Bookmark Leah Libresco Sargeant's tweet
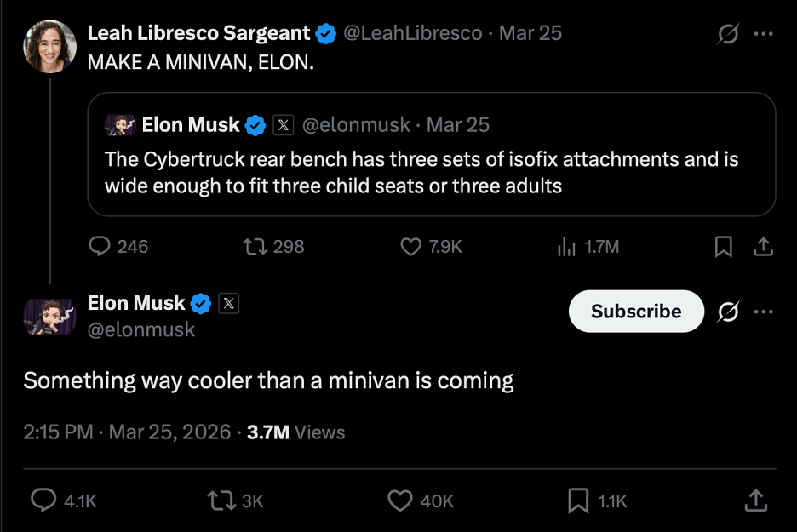 [724, 247]
